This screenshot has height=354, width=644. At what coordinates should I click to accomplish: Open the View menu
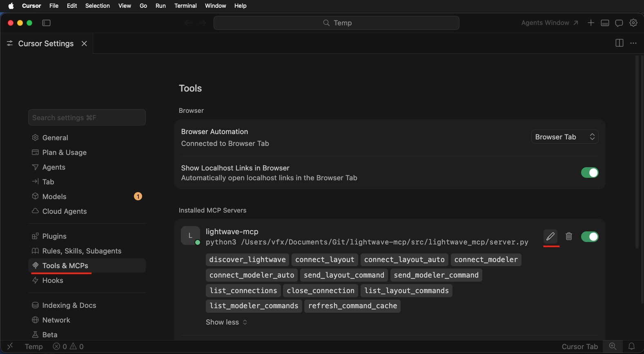coord(125,6)
